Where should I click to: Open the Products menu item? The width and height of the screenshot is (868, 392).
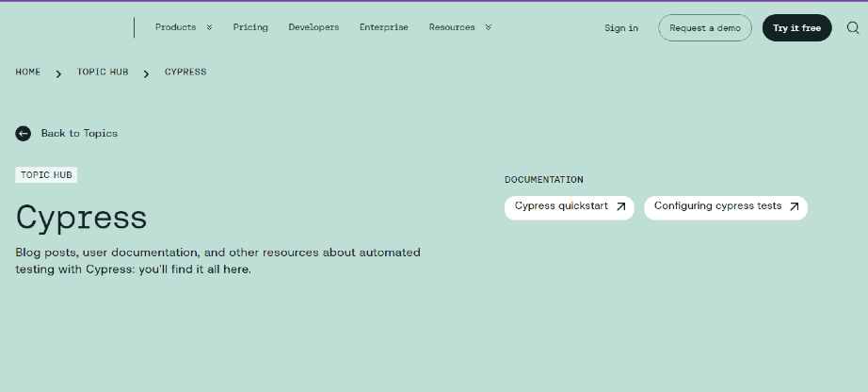click(x=175, y=27)
